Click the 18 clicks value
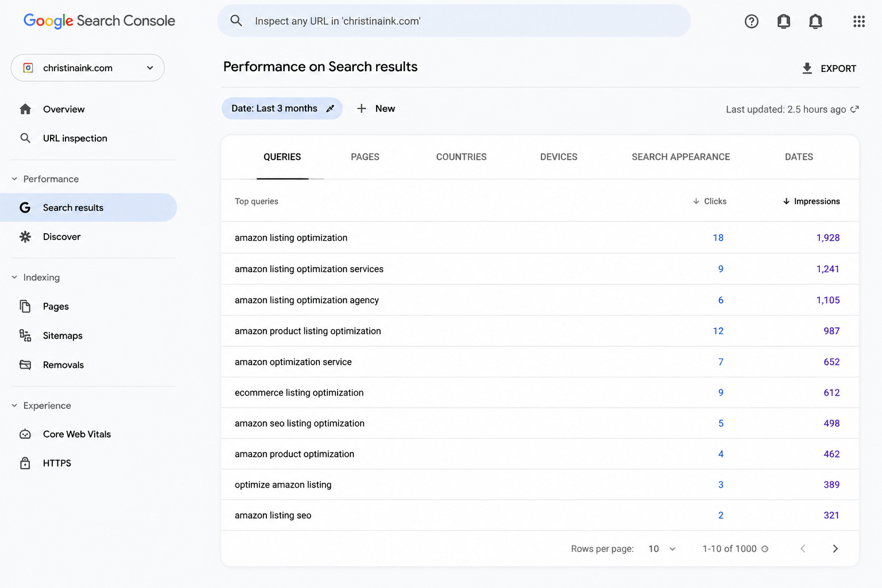 (718, 238)
